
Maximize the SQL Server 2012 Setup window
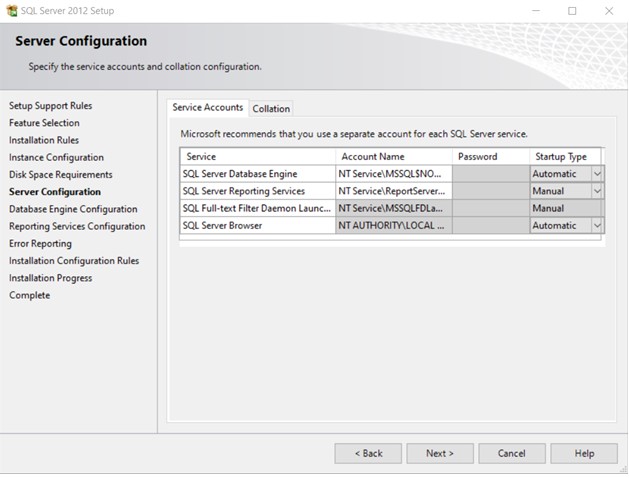click(x=572, y=11)
